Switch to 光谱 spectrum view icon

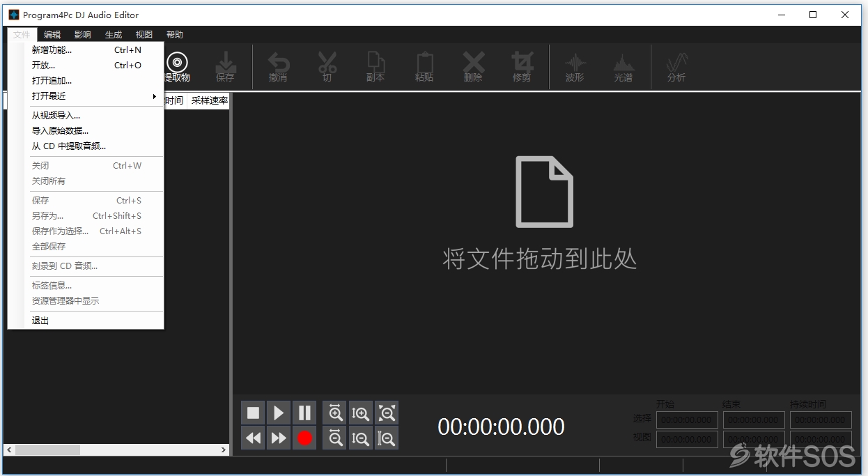pyautogui.click(x=623, y=63)
